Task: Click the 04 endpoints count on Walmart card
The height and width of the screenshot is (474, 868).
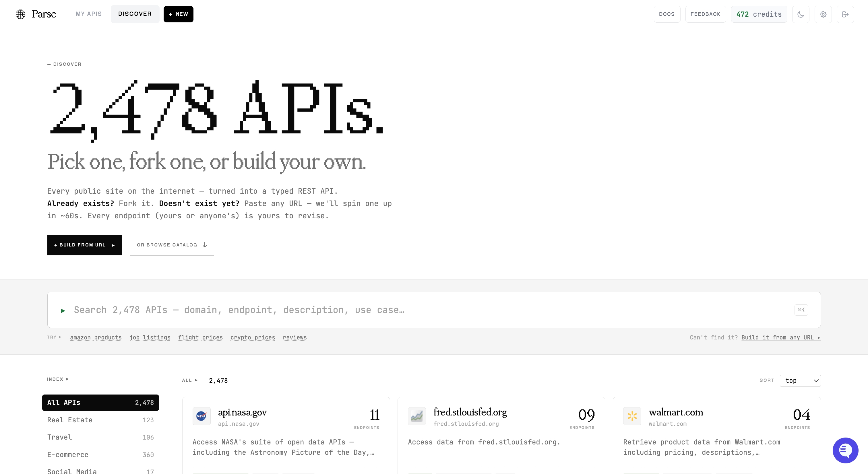Action: 801,414
